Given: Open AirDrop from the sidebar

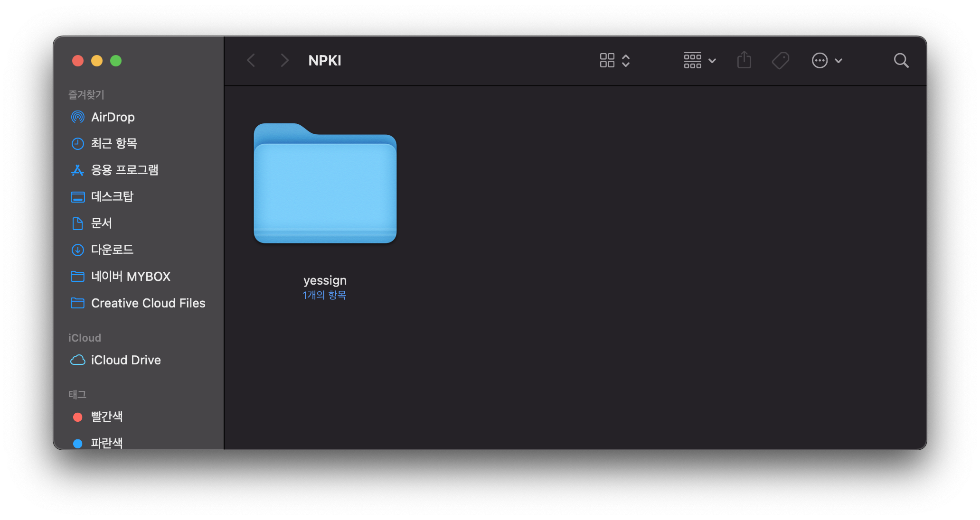Looking at the screenshot, I should [113, 117].
